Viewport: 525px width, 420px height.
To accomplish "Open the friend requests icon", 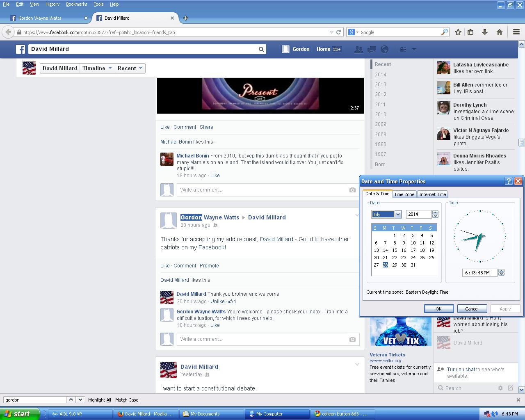I will point(358,49).
